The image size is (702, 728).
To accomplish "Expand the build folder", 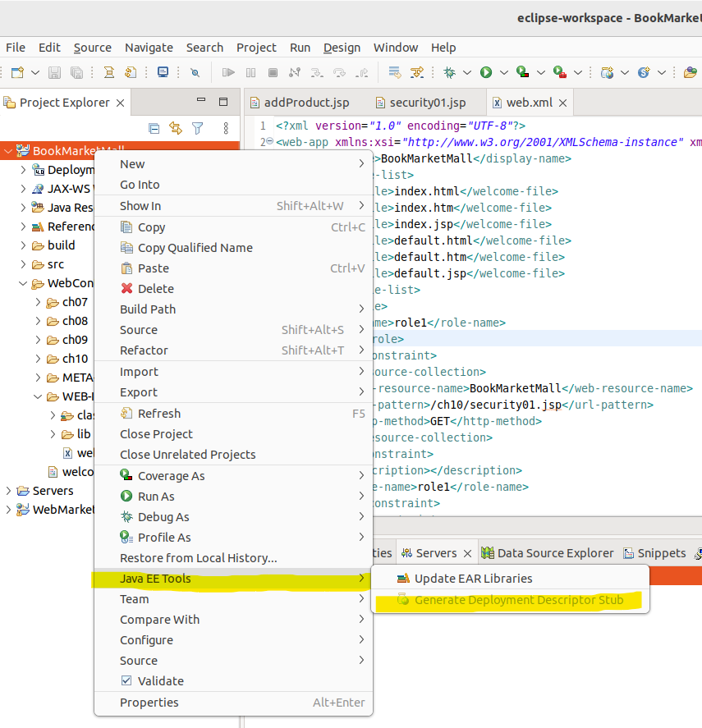I will tap(23, 245).
